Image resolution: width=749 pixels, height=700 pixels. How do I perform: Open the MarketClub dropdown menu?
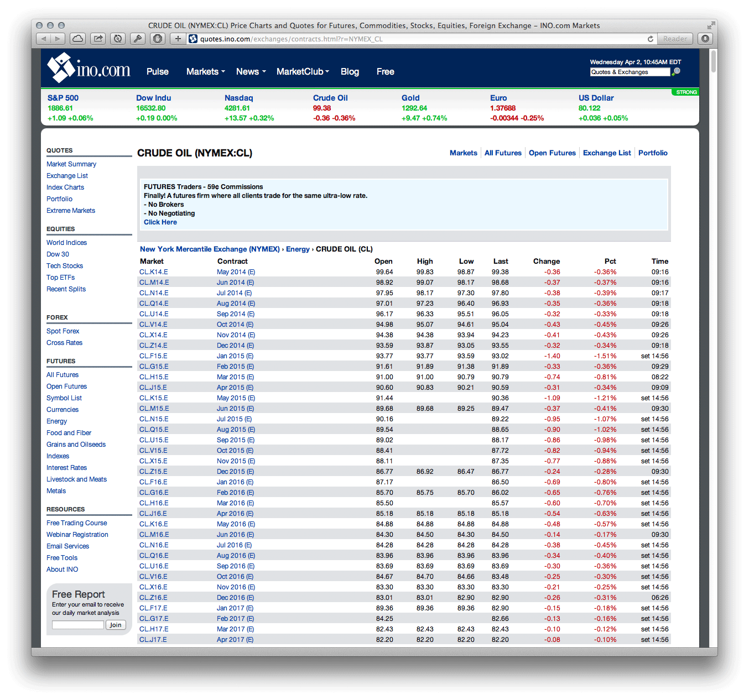[303, 71]
